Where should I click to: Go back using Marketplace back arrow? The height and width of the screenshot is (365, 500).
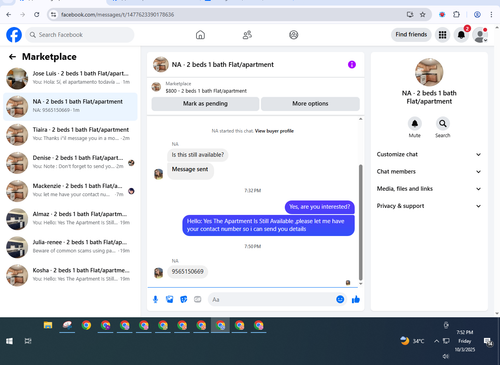pyautogui.click(x=12, y=57)
